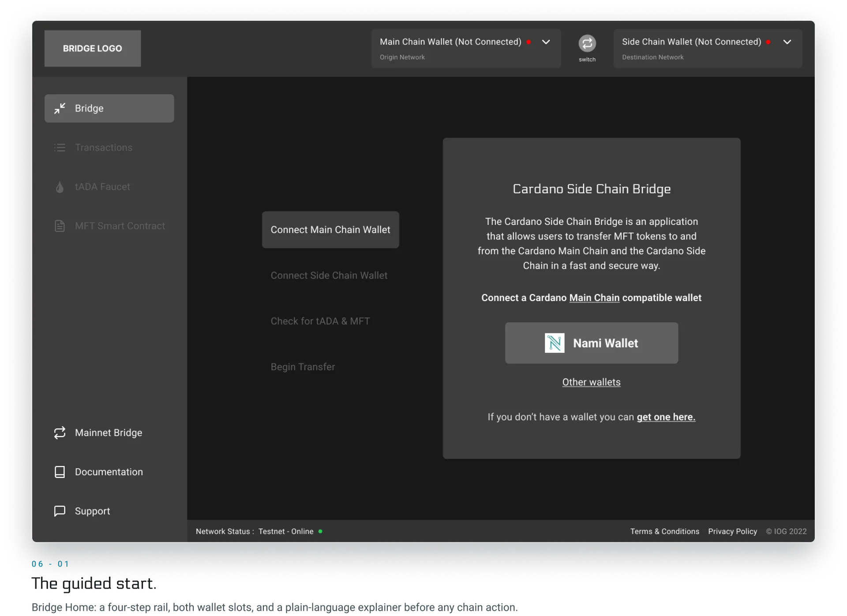Click the Nami Wallet logo icon
Screen dimensions: 847x616
[555, 343]
